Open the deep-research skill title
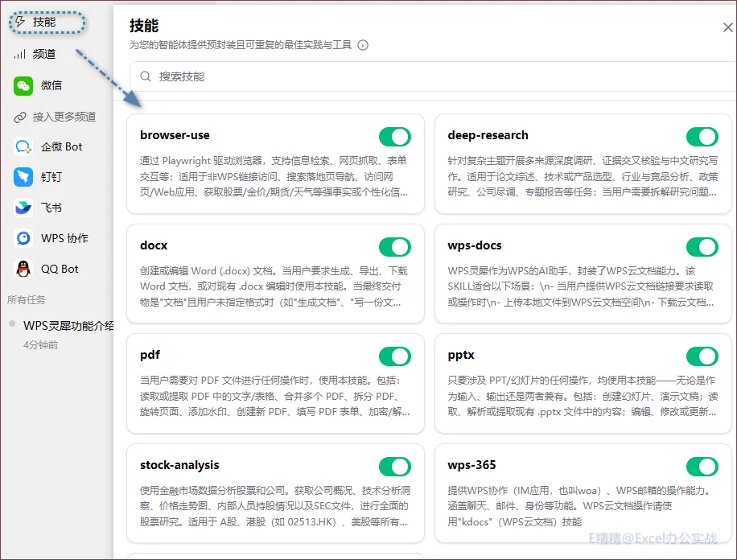This screenshot has height=560, width=737. click(x=488, y=135)
